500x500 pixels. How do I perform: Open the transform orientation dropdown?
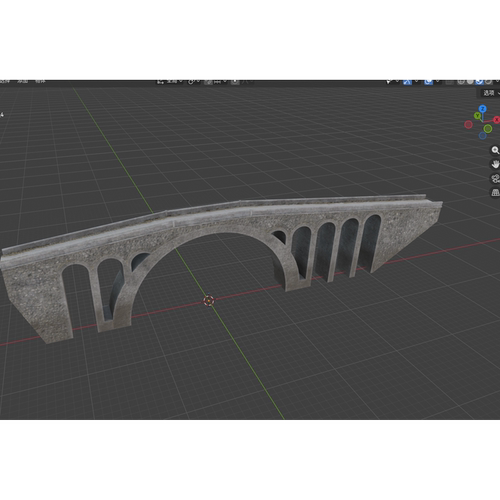pyautogui.click(x=170, y=82)
